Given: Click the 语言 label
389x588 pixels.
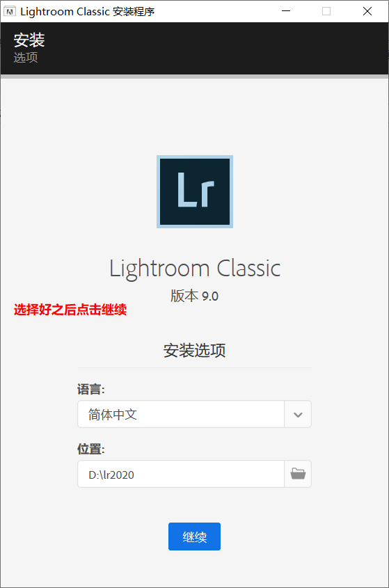Looking at the screenshot, I should click(x=91, y=389).
